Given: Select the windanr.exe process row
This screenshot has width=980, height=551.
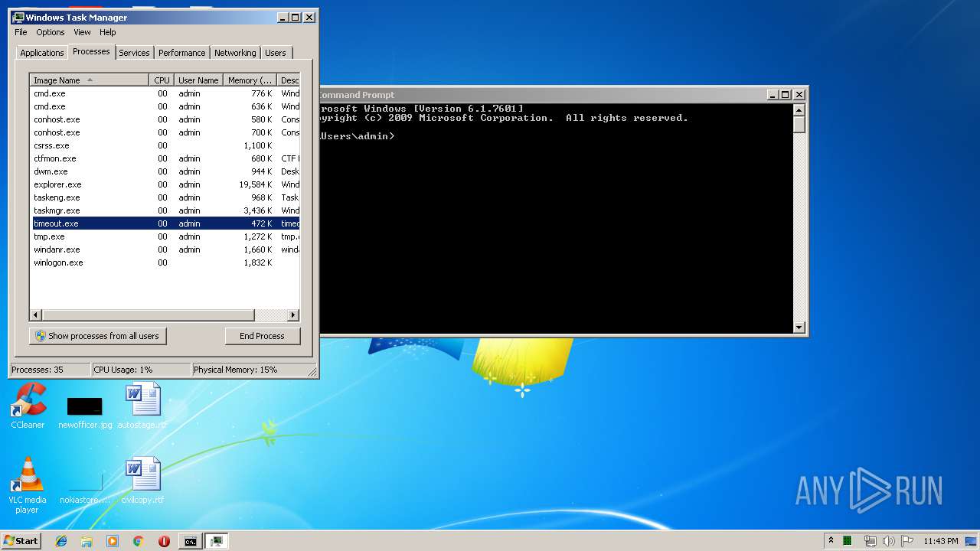Looking at the screenshot, I should [165, 249].
